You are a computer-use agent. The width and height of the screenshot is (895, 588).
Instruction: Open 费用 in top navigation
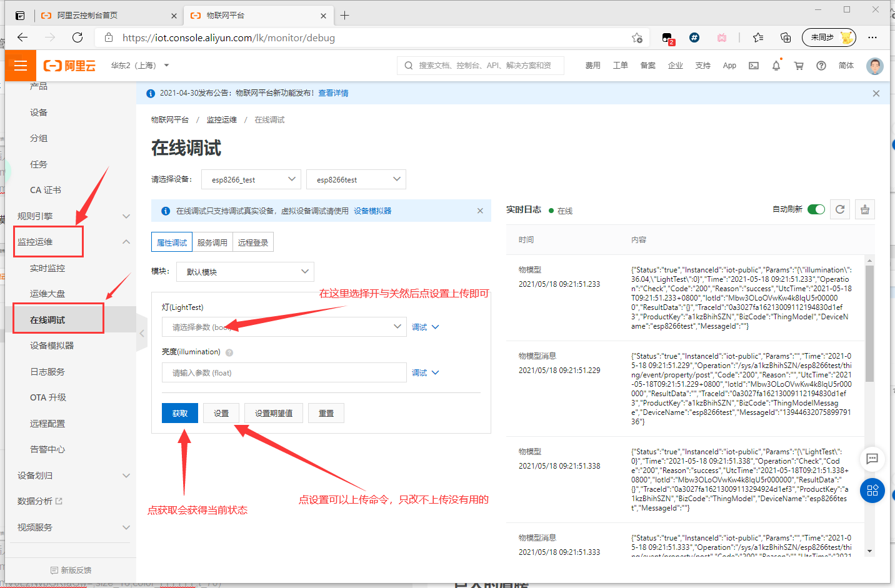pyautogui.click(x=592, y=66)
